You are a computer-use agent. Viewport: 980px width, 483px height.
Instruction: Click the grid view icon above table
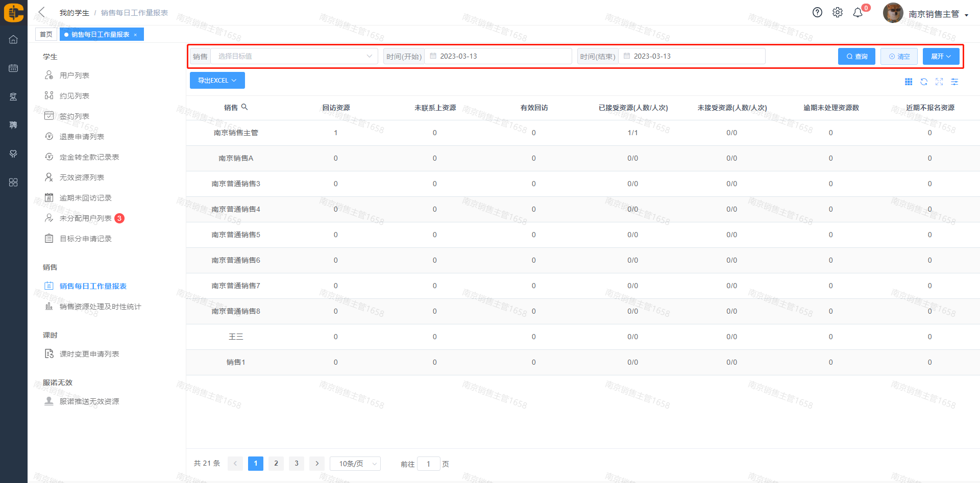pyautogui.click(x=909, y=82)
